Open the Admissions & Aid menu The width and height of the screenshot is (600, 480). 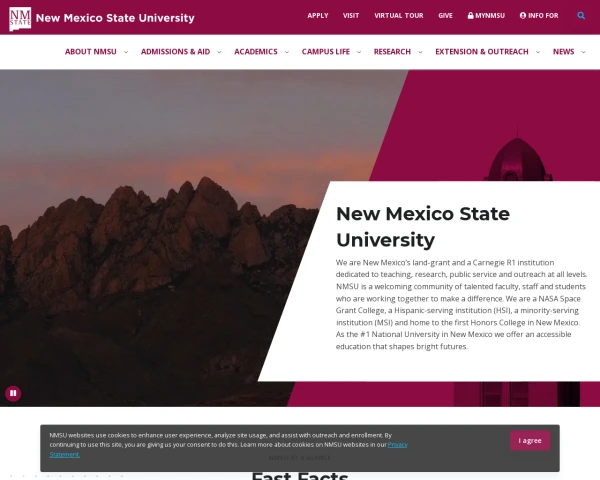tap(175, 52)
